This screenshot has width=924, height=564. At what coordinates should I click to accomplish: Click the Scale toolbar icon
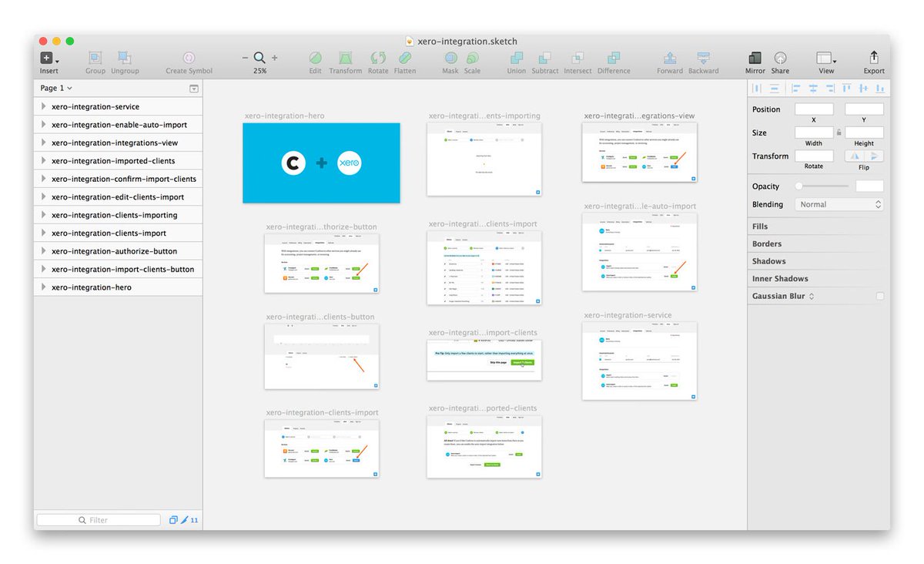(472, 58)
